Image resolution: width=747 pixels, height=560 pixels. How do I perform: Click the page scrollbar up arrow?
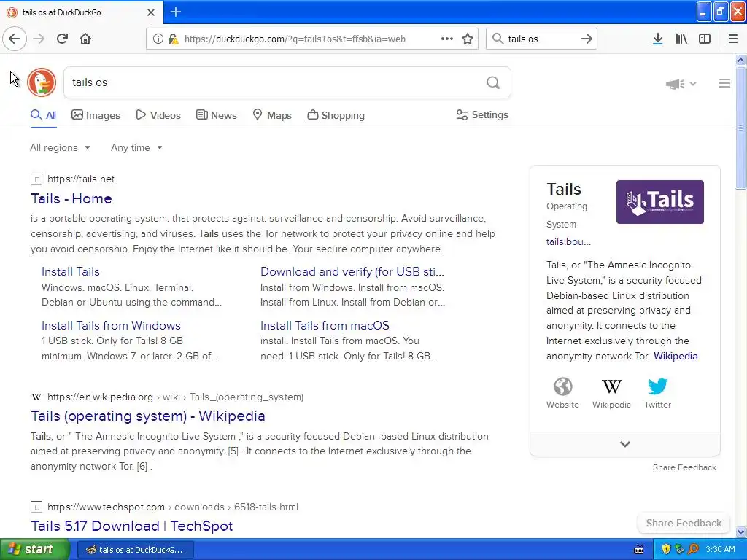[x=740, y=60]
